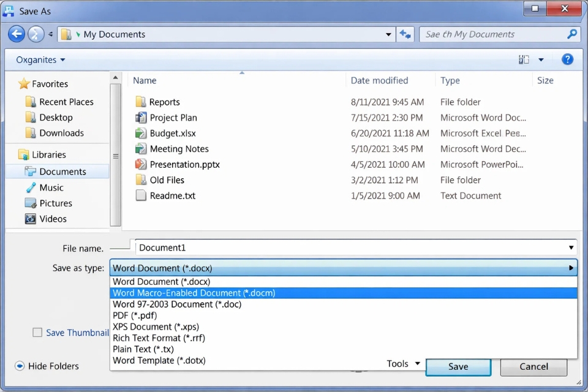Click the back navigation arrow

tap(17, 34)
